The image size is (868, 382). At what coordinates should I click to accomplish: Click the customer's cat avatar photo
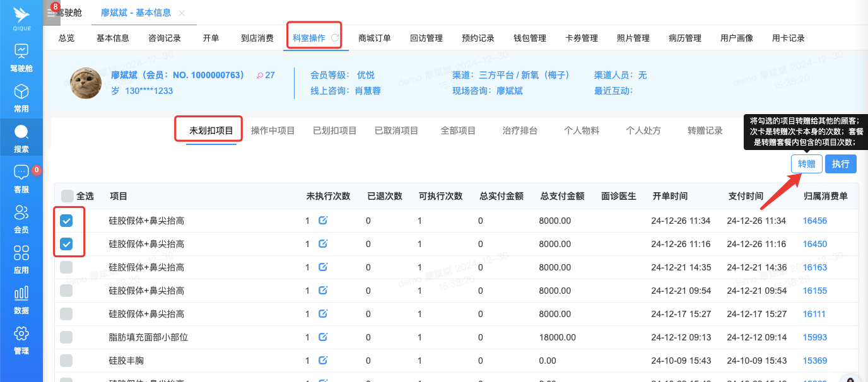pyautogui.click(x=86, y=83)
